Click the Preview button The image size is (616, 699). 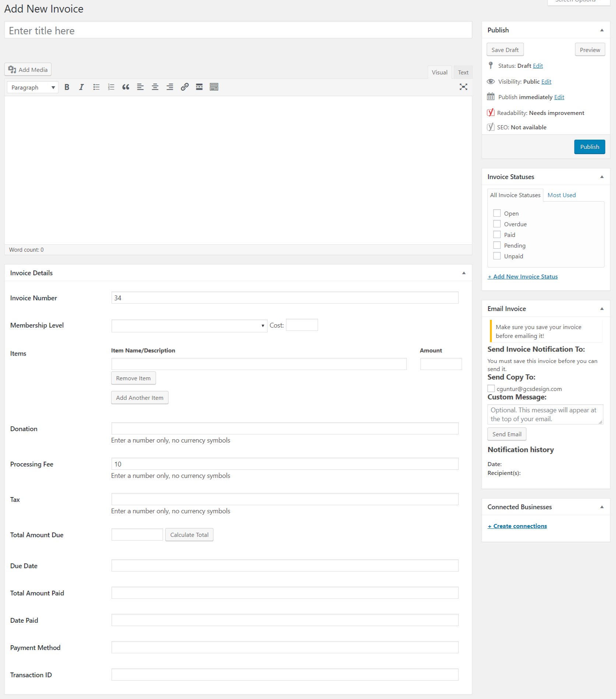[x=590, y=50]
